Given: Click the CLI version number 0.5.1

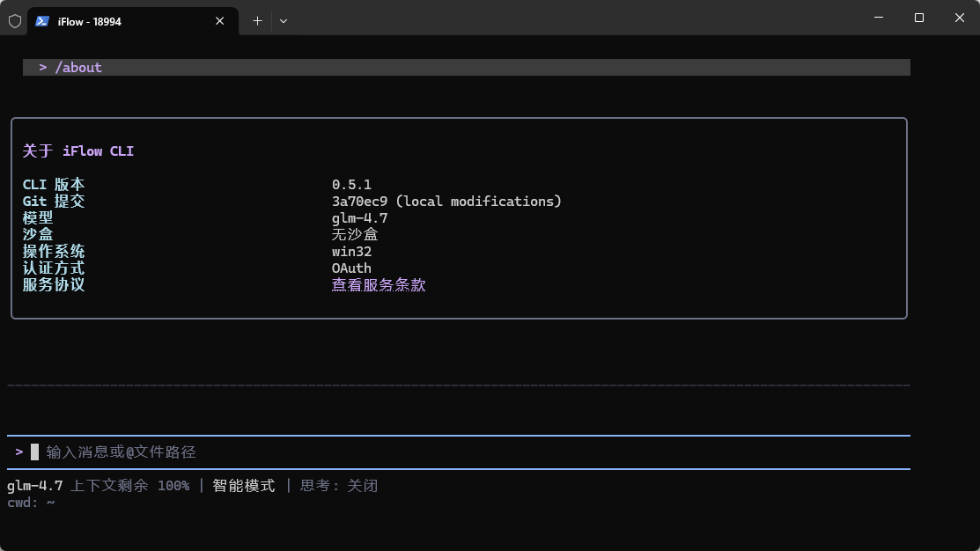Looking at the screenshot, I should coord(351,185).
